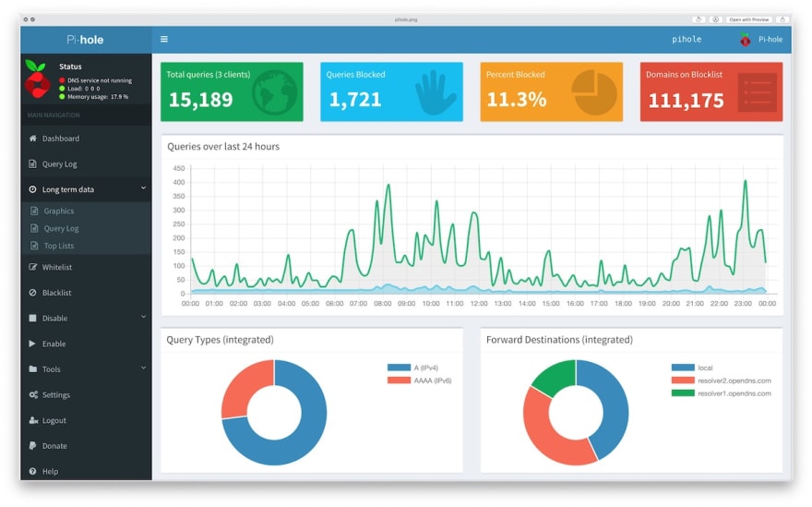The image size is (812, 507).
Task: Click the Donate PayPal icon
Action: coord(33,446)
